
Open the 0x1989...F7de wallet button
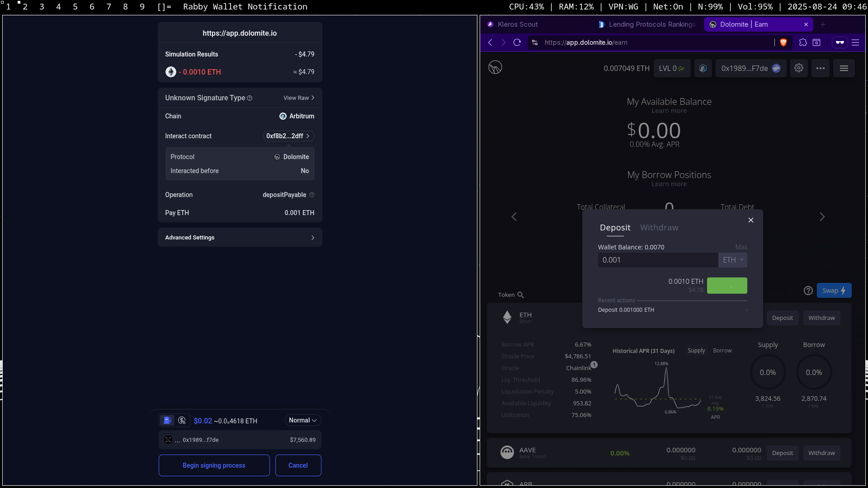pyautogui.click(x=751, y=68)
